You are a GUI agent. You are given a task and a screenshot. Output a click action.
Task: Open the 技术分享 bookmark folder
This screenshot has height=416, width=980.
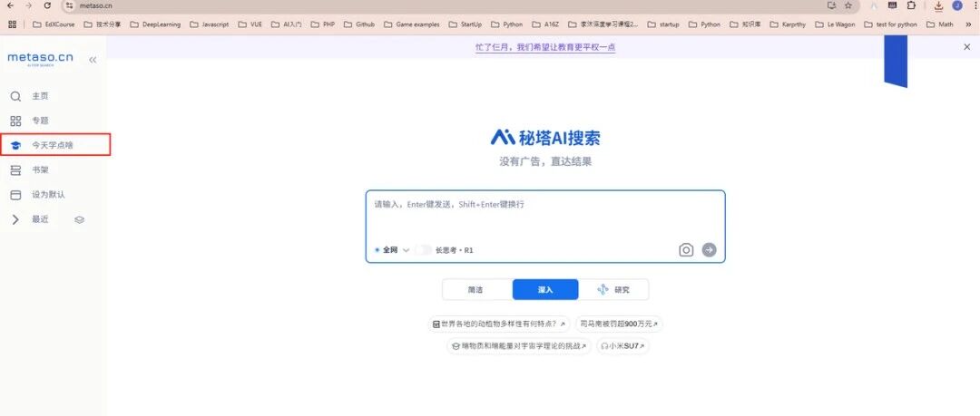click(102, 24)
